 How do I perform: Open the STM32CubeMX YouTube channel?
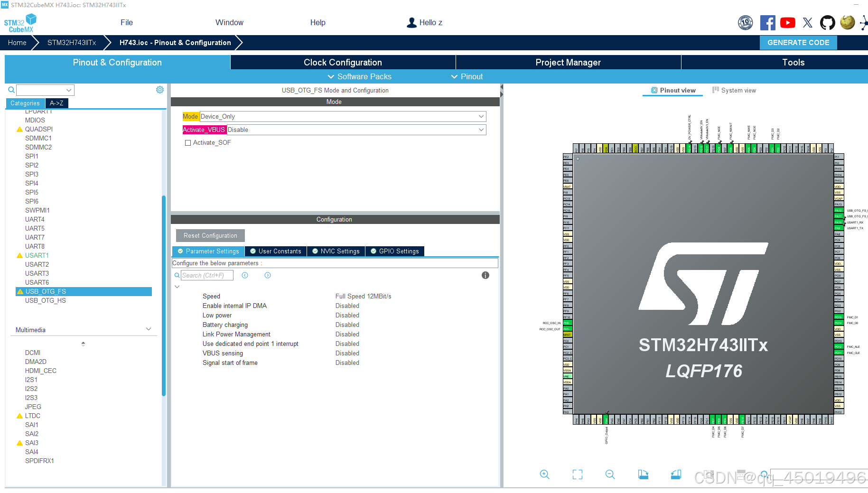(x=787, y=22)
